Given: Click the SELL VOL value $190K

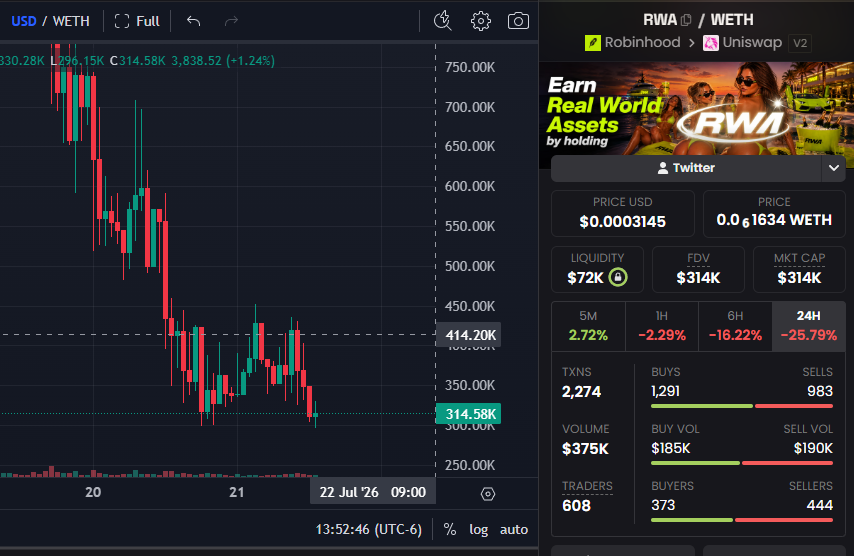Looking at the screenshot, I should point(813,448).
